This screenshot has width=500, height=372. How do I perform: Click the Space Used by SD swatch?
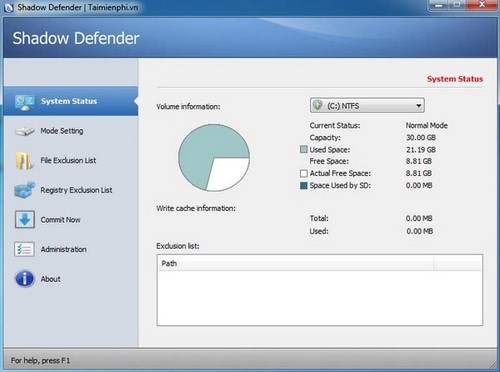[x=303, y=186]
